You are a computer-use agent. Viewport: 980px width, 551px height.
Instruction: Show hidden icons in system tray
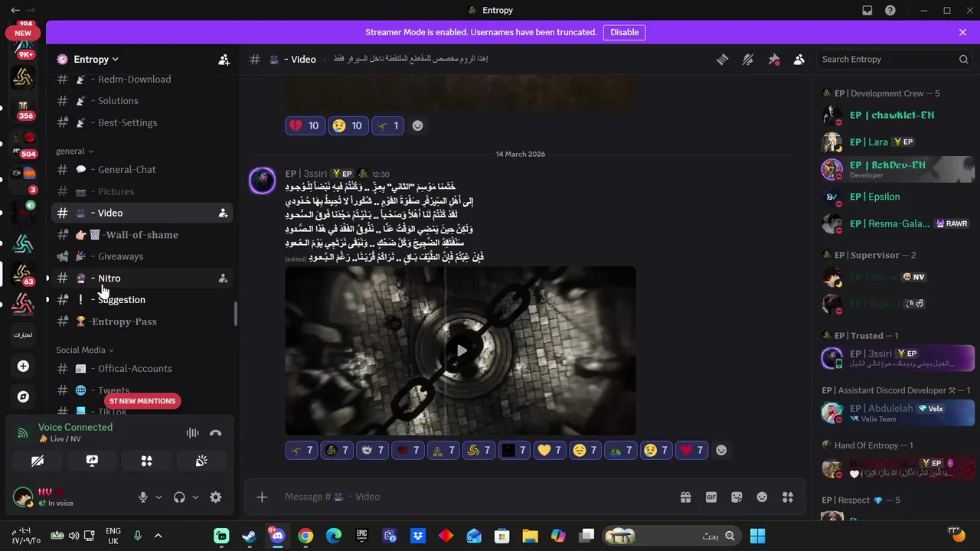158,536
